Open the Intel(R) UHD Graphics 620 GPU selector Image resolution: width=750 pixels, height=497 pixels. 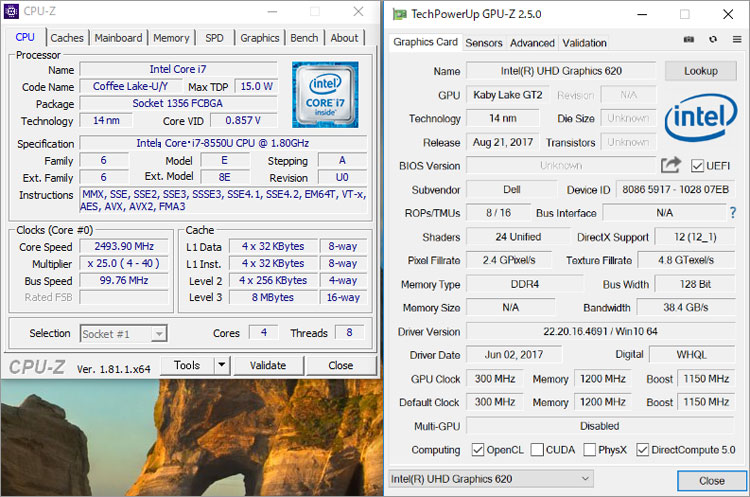pyautogui.click(x=491, y=479)
